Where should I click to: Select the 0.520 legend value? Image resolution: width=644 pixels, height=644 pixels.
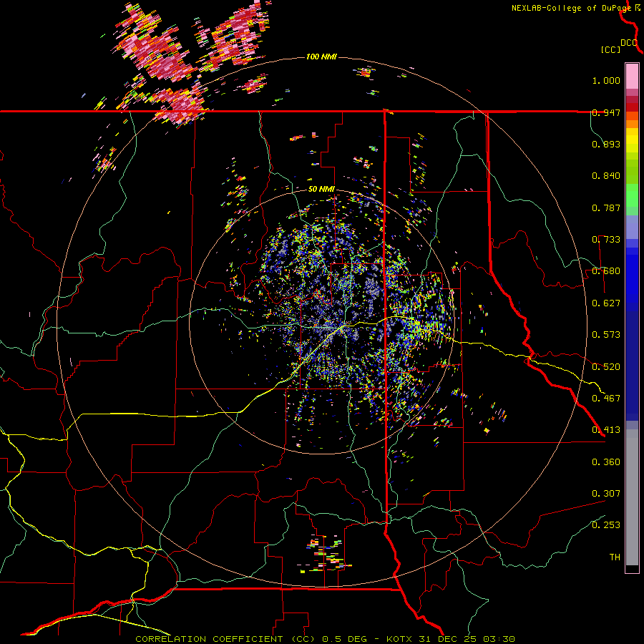click(x=606, y=367)
